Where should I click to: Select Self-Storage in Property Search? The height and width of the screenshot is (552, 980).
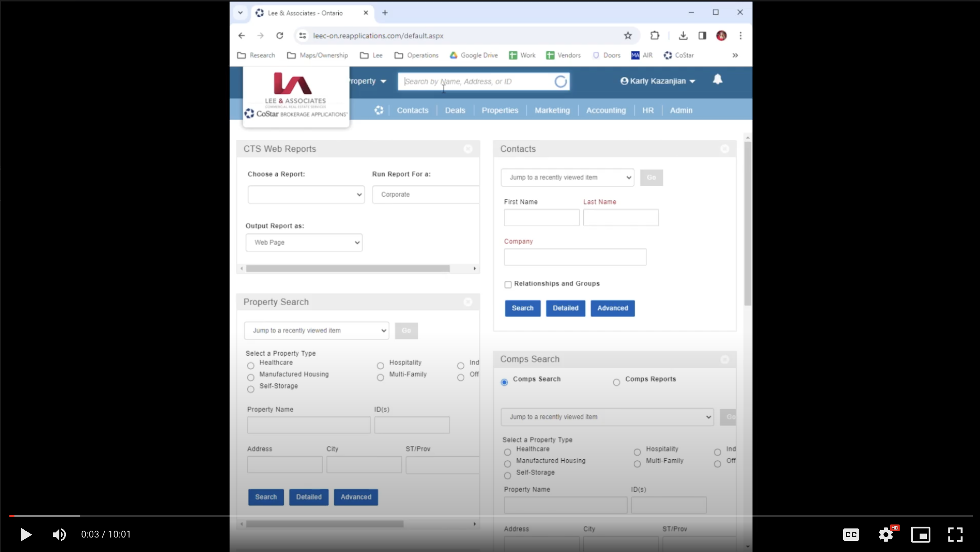pos(250,389)
